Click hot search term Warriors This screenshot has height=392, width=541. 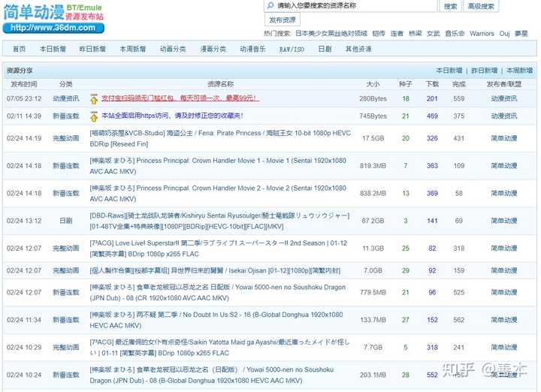click(482, 34)
